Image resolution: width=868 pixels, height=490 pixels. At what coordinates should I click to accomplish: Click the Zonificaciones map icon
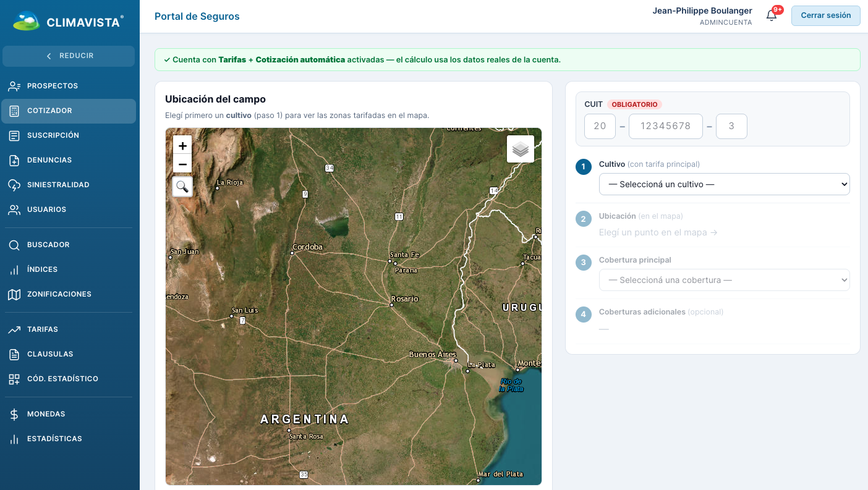14,294
